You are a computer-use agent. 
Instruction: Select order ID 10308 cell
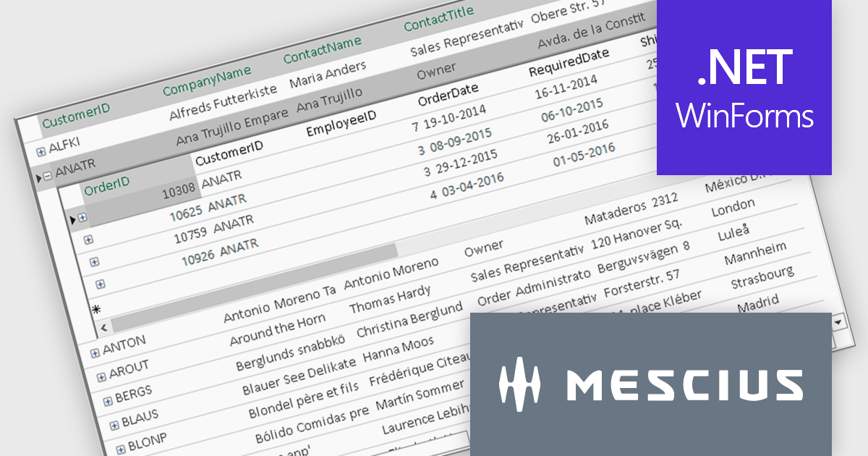[x=178, y=191]
